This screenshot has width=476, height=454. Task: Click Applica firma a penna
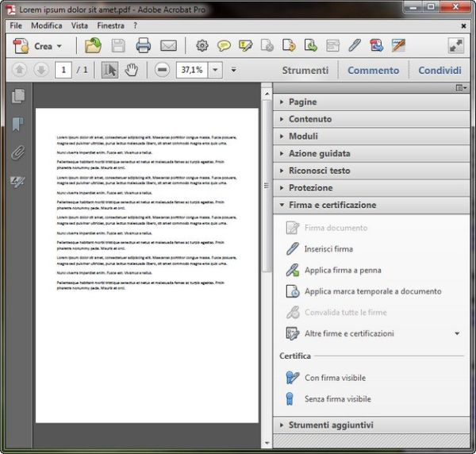[x=342, y=271]
